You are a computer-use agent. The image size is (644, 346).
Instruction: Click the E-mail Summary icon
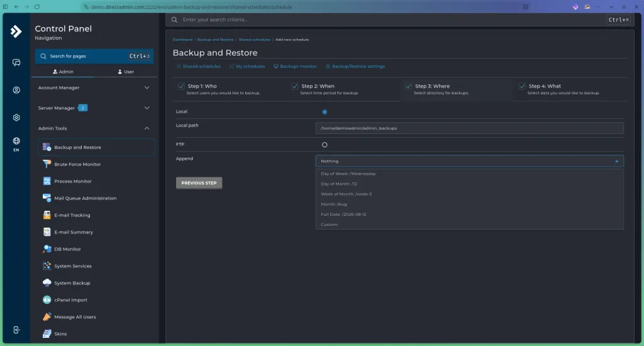[x=47, y=232]
